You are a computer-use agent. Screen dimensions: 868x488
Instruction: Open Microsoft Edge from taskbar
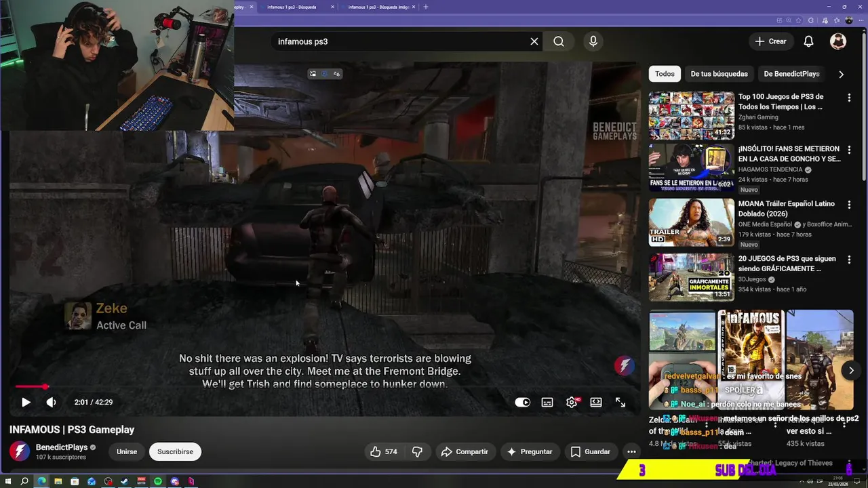(x=41, y=481)
